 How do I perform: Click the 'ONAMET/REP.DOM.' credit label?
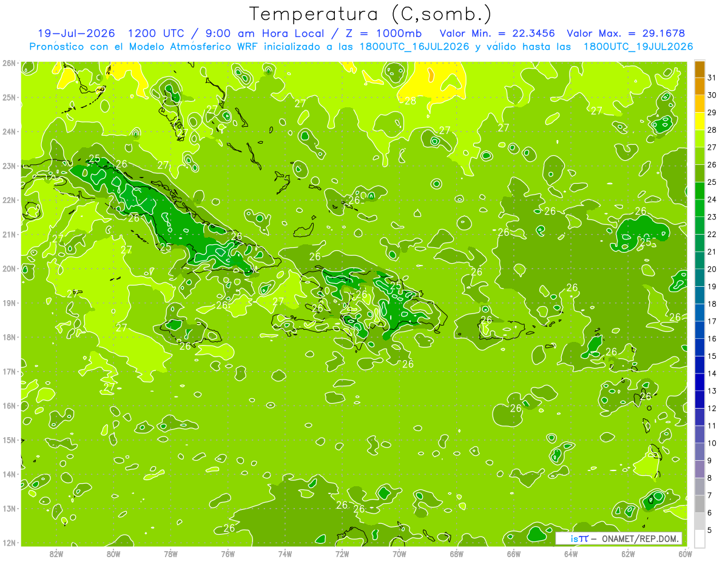click(x=640, y=538)
